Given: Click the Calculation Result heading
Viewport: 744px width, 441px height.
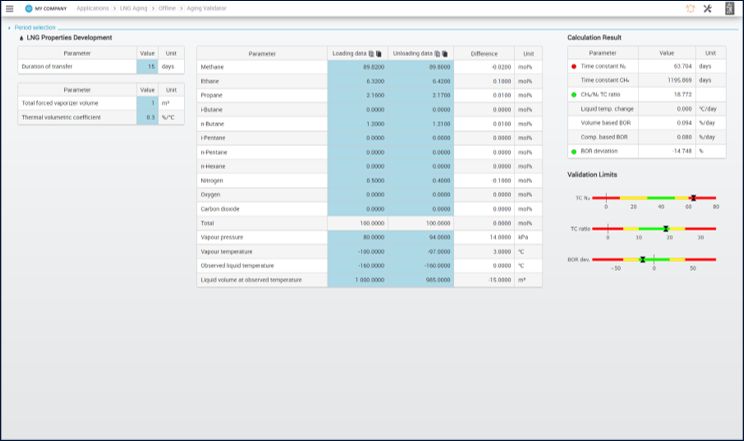Looking at the screenshot, I should coord(594,38).
